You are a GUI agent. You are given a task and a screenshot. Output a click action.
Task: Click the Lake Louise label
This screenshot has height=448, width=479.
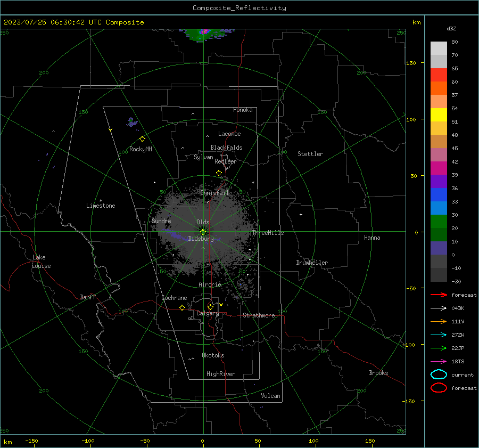pos(41,262)
